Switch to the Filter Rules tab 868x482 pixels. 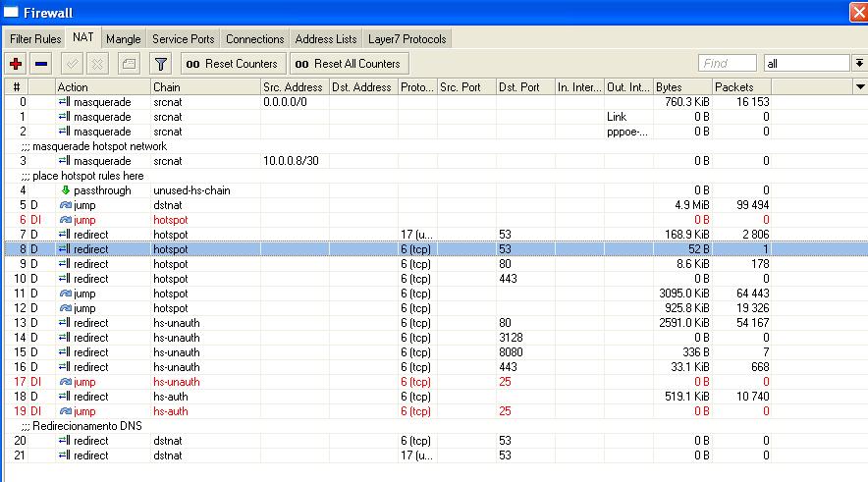coord(35,39)
